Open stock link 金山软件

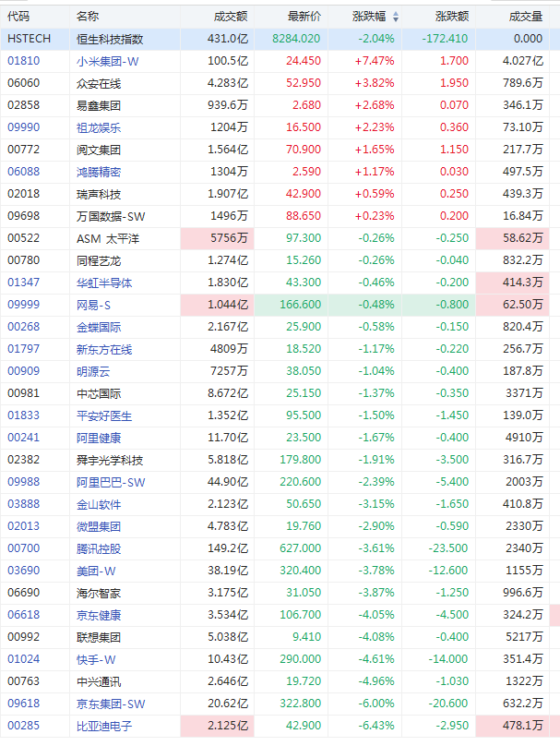pos(99,504)
